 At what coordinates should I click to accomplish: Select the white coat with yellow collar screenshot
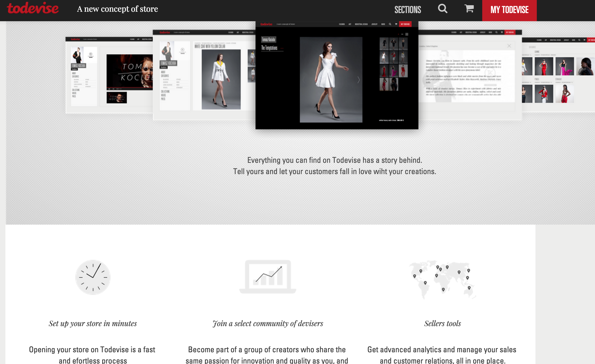point(204,75)
